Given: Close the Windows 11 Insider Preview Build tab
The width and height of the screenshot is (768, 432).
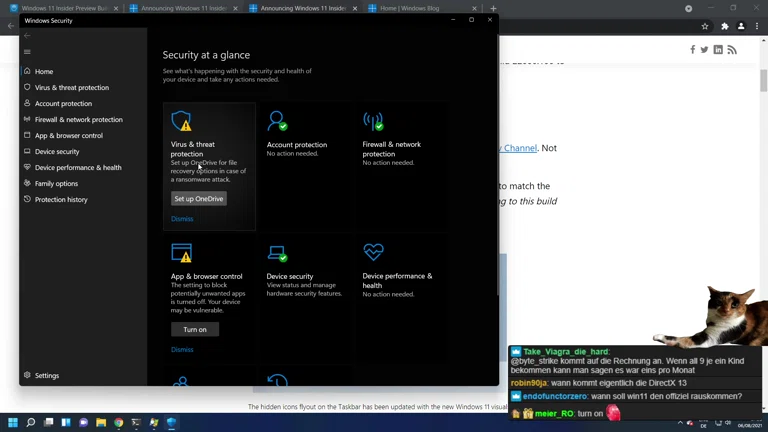Looking at the screenshot, I should pyautogui.click(x=116, y=8).
